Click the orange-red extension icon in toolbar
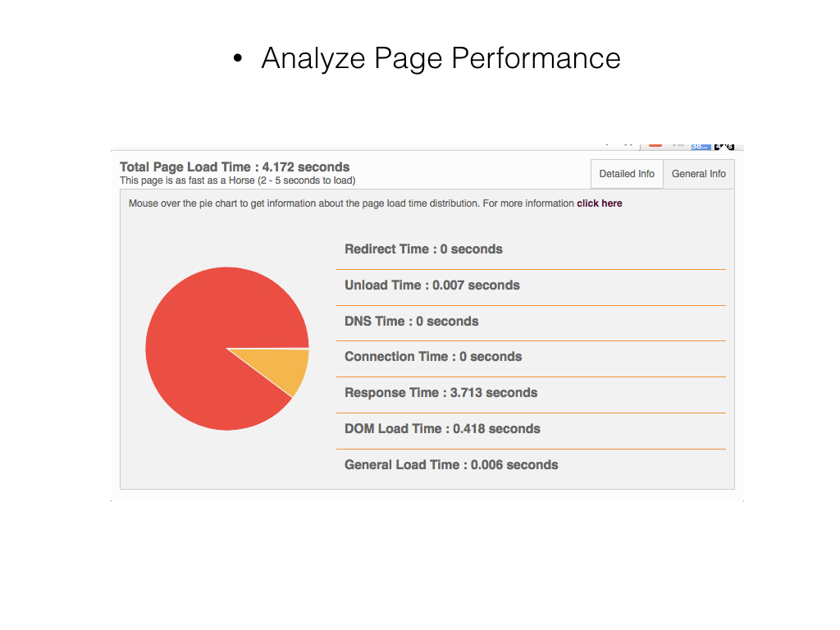840x630 pixels. (655, 144)
